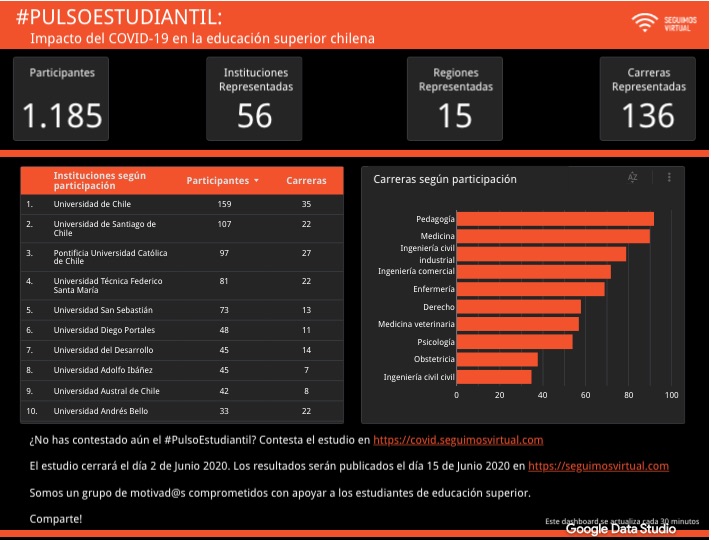
Task: Open the covid.seguimosvirtual.com link
Action: coord(458,440)
